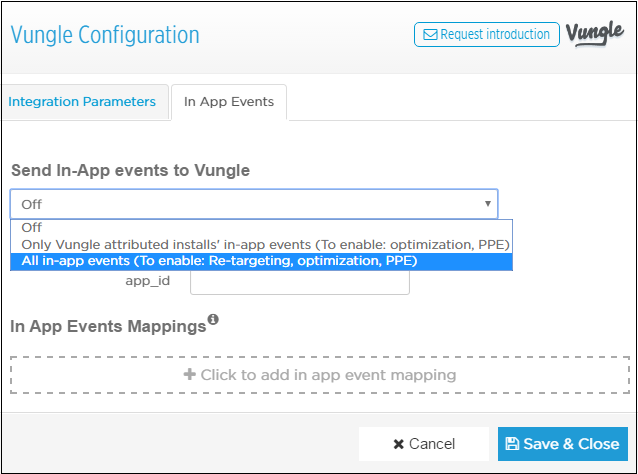Open the In App Events tab

[229, 102]
